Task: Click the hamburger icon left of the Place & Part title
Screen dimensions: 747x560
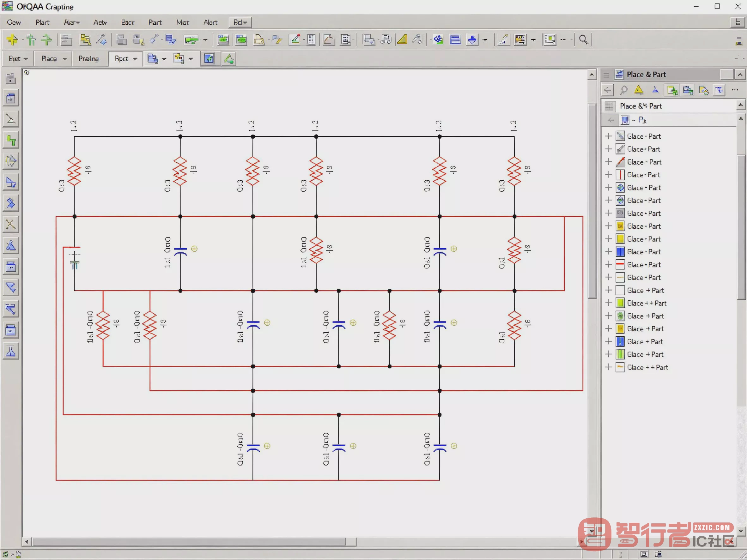Action: pyautogui.click(x=606, y=75)
